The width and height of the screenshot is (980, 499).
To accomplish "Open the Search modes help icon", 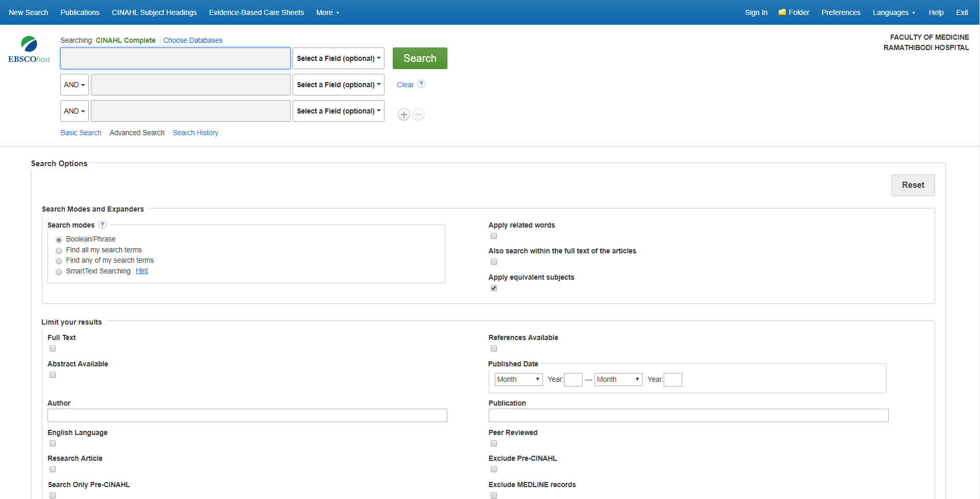I will [102, 225].
